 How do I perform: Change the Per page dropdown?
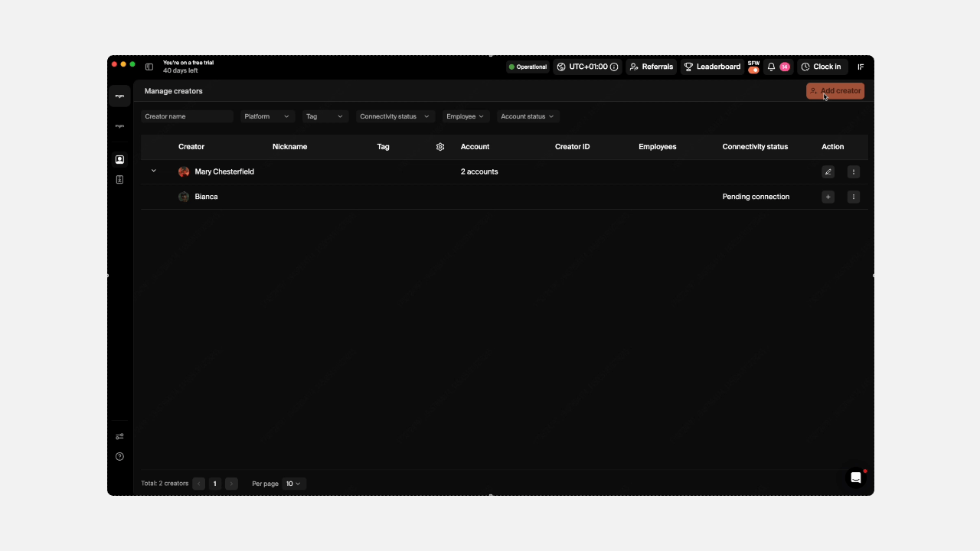point(293,484)
